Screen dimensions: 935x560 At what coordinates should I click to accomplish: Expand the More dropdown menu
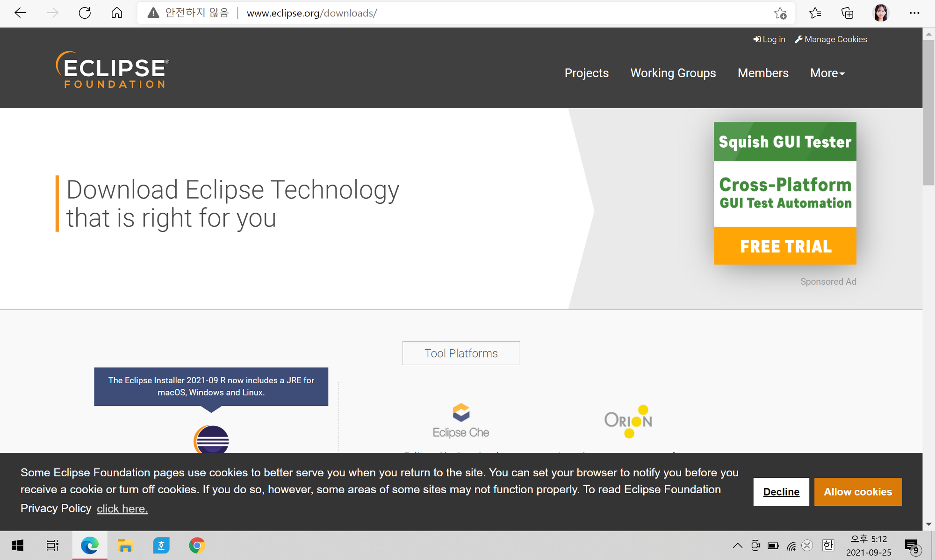click(827, 73)
